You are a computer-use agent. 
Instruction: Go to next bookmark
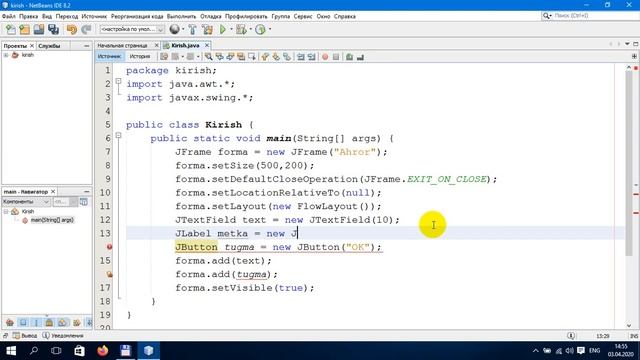click(276, 57)
